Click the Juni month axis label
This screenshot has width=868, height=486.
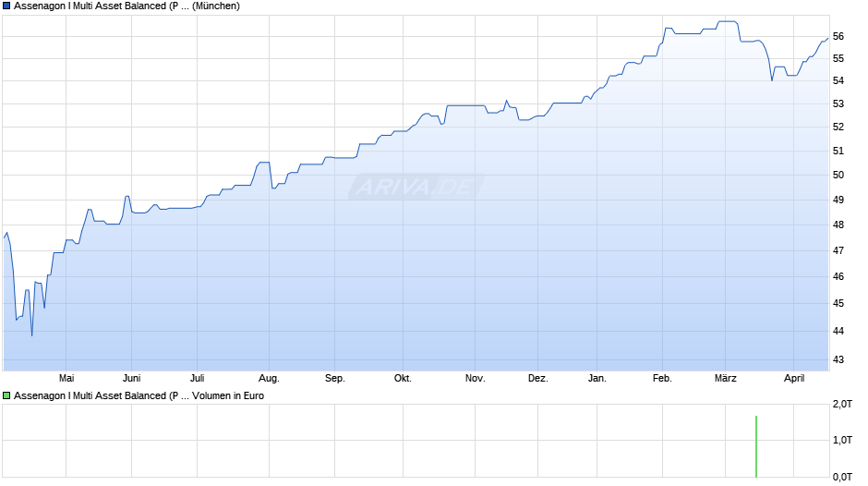point(132,378)
